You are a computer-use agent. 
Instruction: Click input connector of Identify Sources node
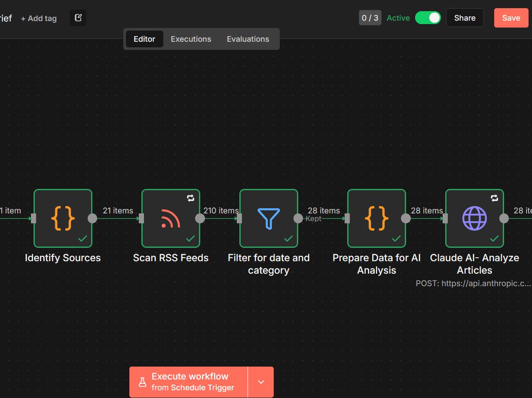33,218
